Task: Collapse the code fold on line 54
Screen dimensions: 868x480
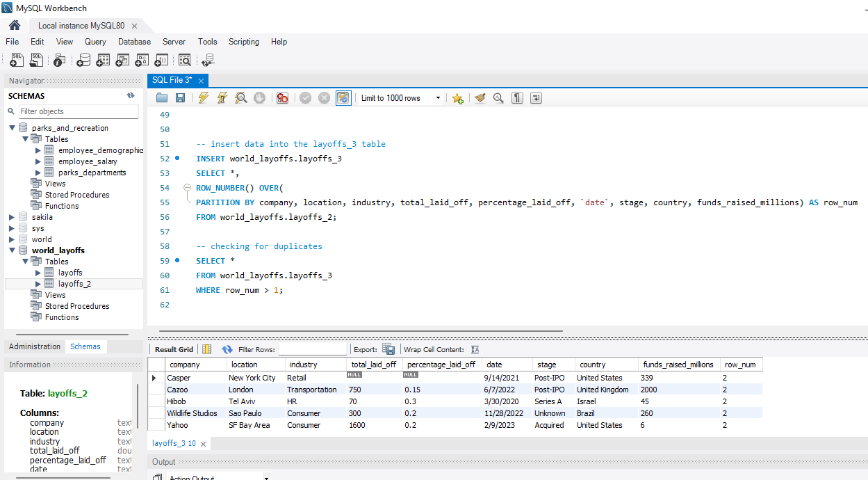Action: [187, 188]
